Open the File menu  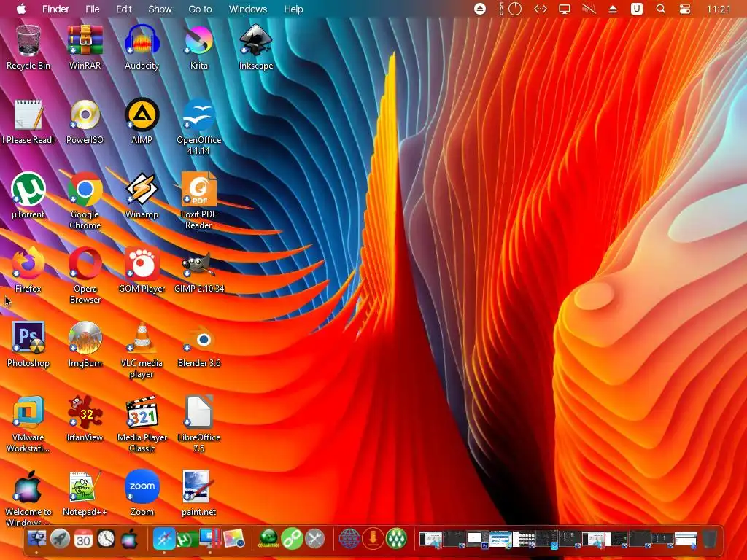click(x=93, y=9)
